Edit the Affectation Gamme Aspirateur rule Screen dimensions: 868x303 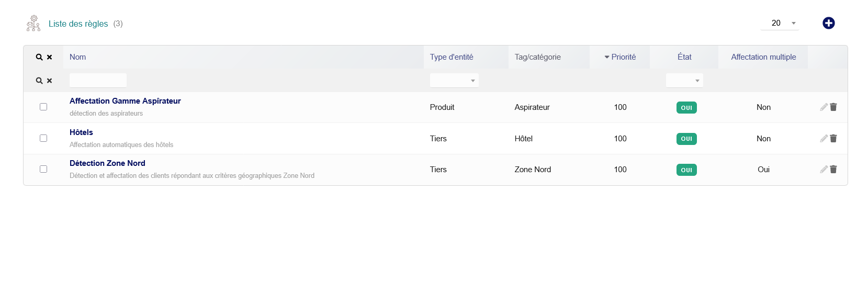click(x=824, y=107)
